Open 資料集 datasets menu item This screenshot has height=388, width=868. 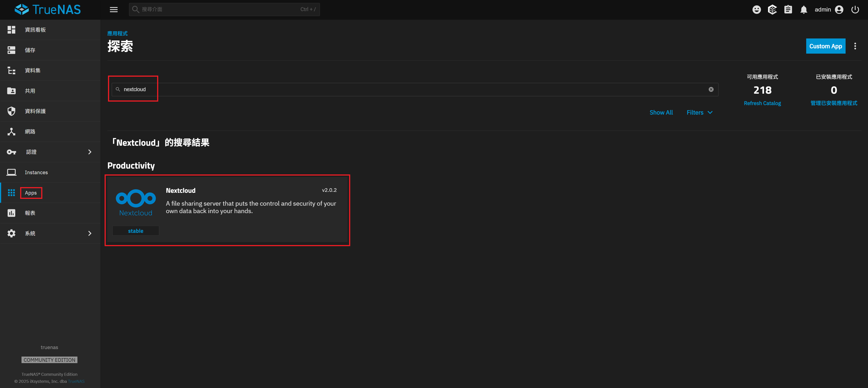pyautogui.click(x=33, y=70)
